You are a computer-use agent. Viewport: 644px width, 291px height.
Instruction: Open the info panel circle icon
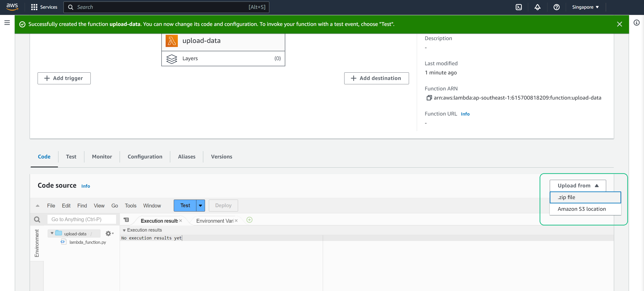pos(636,23)
